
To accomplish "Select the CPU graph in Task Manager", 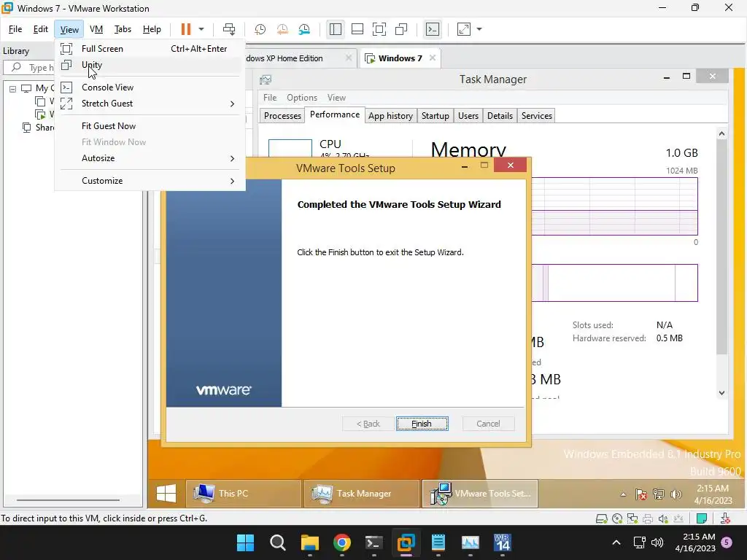I will [290, 148].
